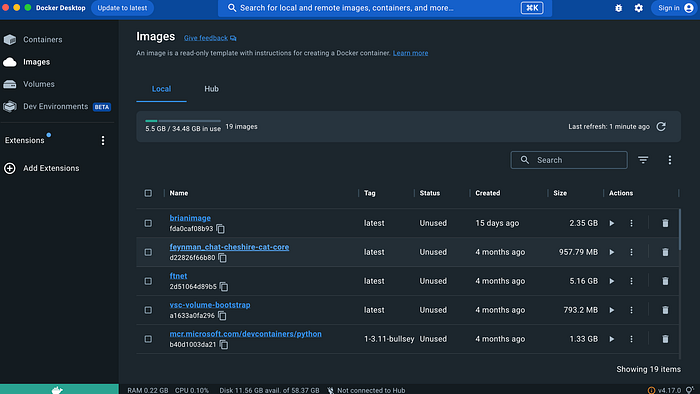Copy the ftnet image ID
This screenshot has width=700, height=394.
(x=224, y=287)
